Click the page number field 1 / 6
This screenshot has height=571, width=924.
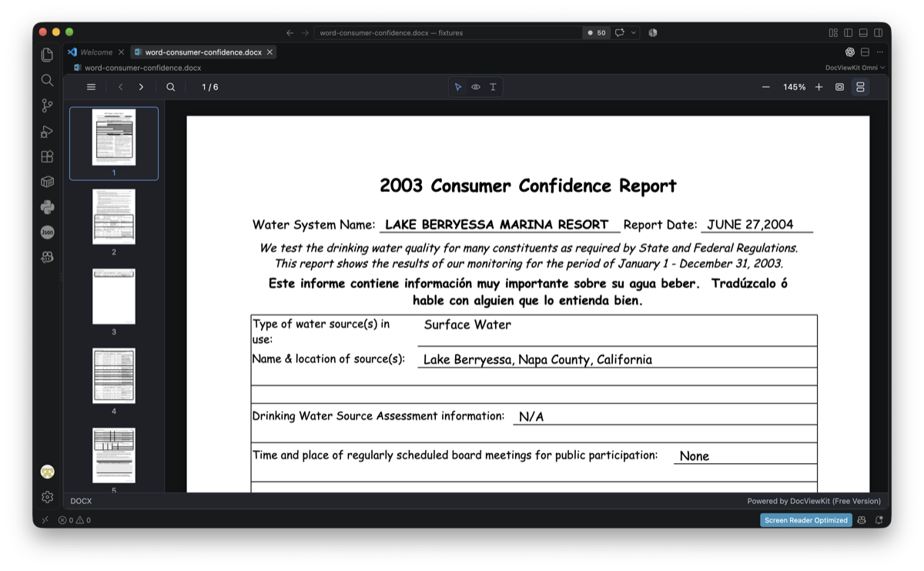point(210,87)
